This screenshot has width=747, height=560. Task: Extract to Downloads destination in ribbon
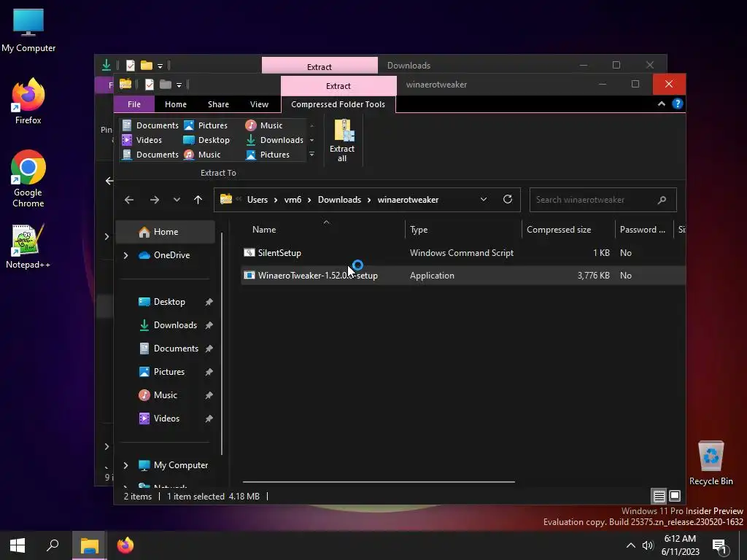pyautogui.click(x=275, y=140)
